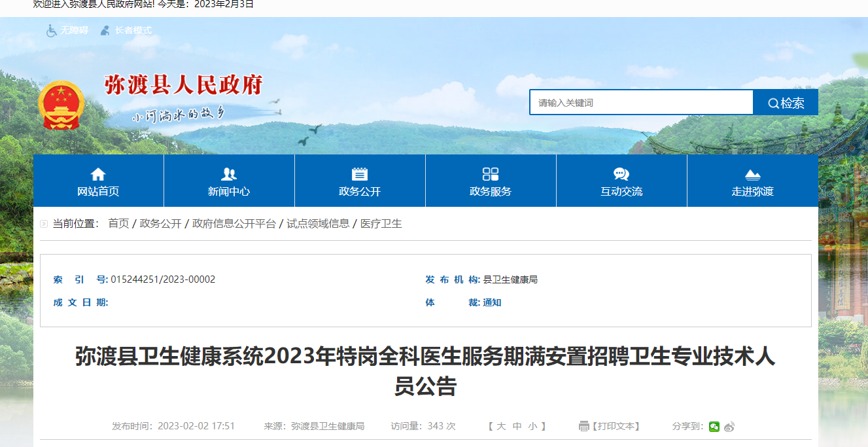The width and height of the screenshot is (868, 447).
Task: Click the 弥渡县人民政府 site title
Action: pyautogui.click(x=183, y=85)
